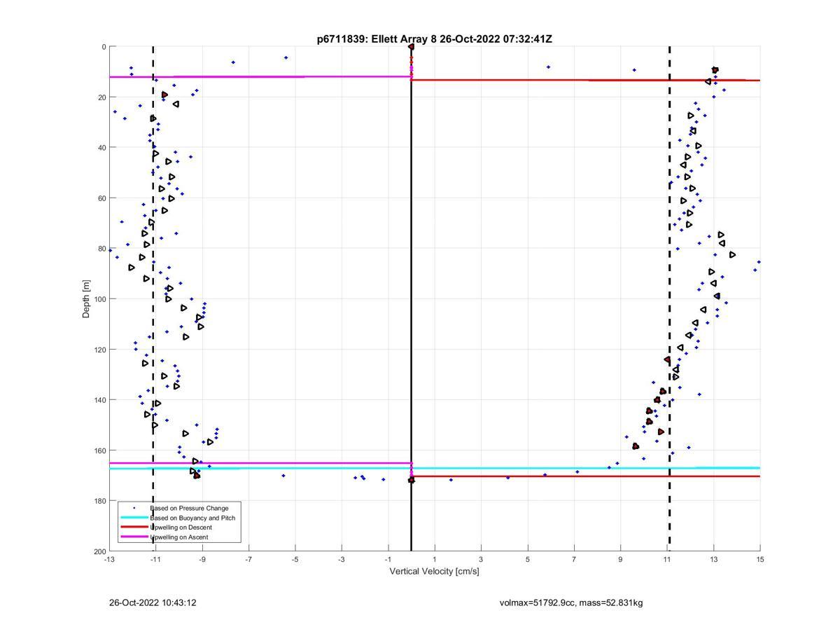
Task: Click x-axis tick label '7'
Action: pyautogui.click(x=574, y=560)
